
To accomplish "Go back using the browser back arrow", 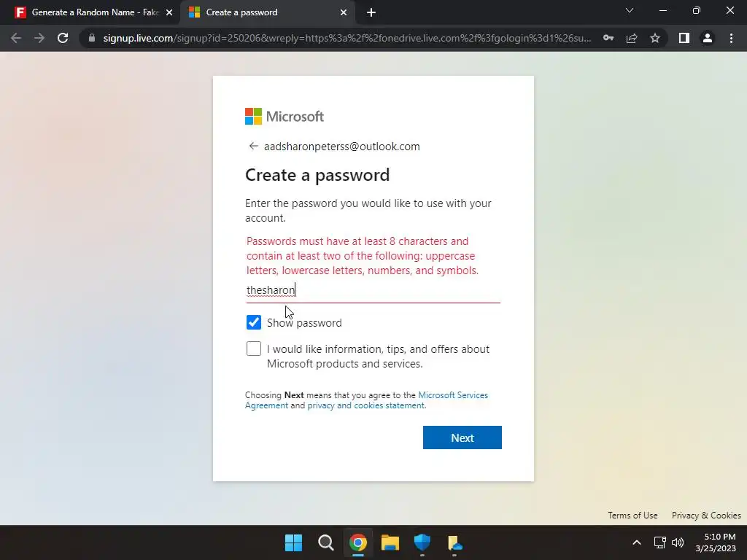I will pyautogui.click(x=16, y=38).
